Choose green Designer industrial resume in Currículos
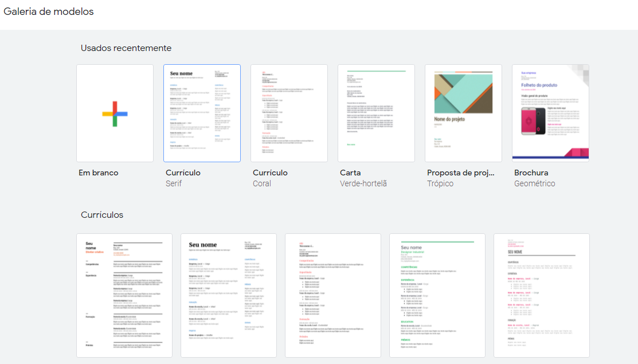The image size is (638, 364). [437, 296]
